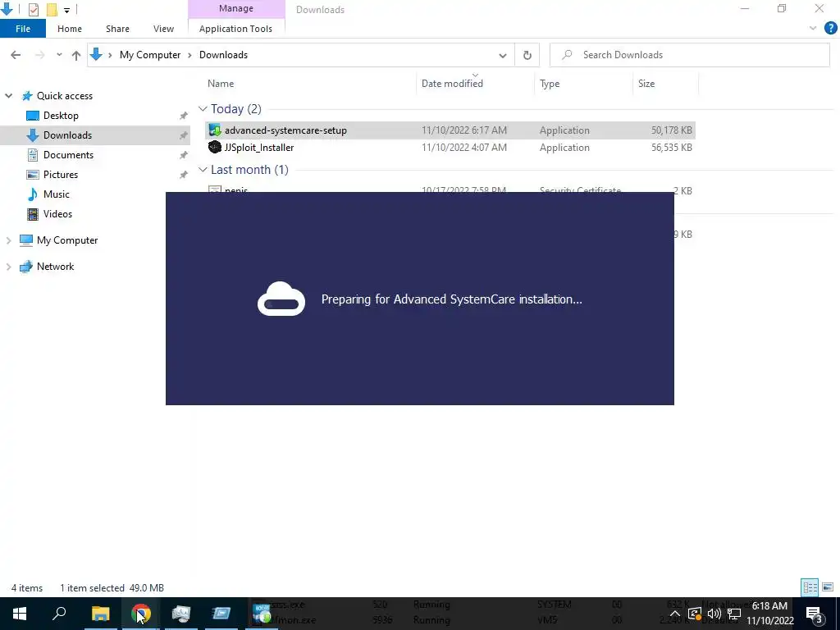This screenshot has width=840, height=630.
Task: Click the New folder quick access icon
Action: point(52,9)
